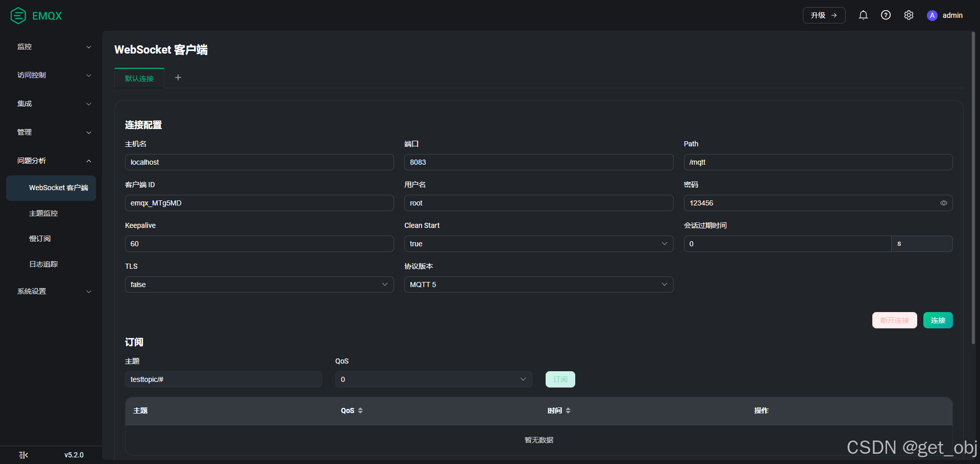
Task: Focus the Path field showing /mqtt
Action: coord(818,162)
